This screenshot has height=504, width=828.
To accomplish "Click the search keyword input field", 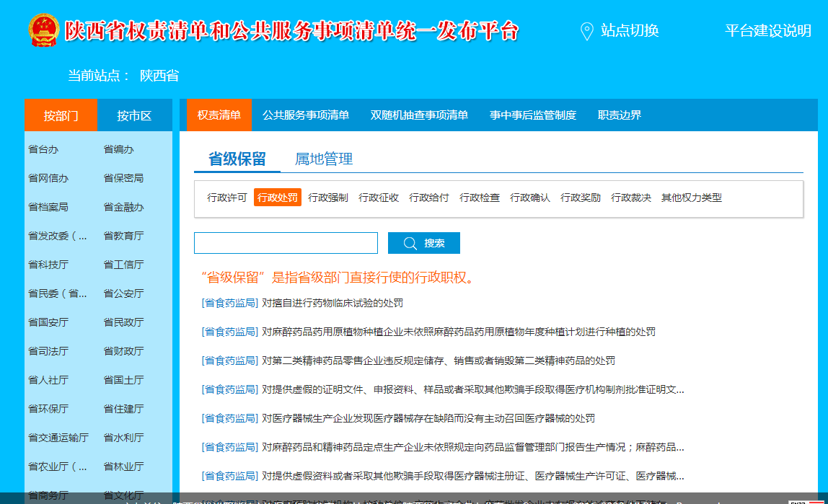I will tap(286, 243).
